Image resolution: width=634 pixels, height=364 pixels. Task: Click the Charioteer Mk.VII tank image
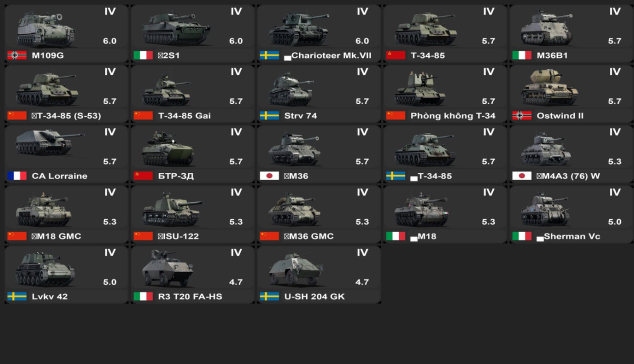tap(299, 29)
